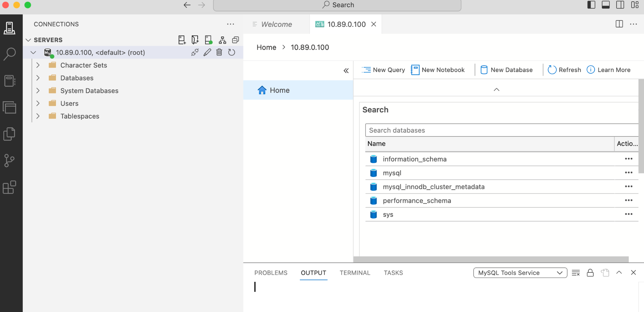Switch to the TASKS panel tab
Image resolution: width=644 pixels, height=312 pixels.
(x=393, y=273)
